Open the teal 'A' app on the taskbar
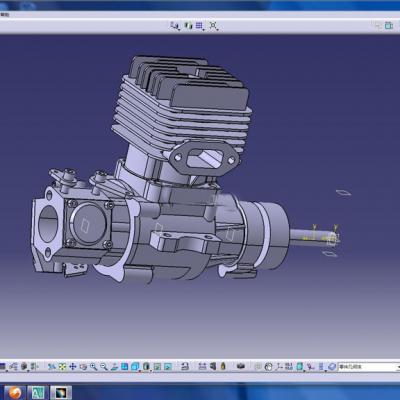 click(x=38, y=393)
